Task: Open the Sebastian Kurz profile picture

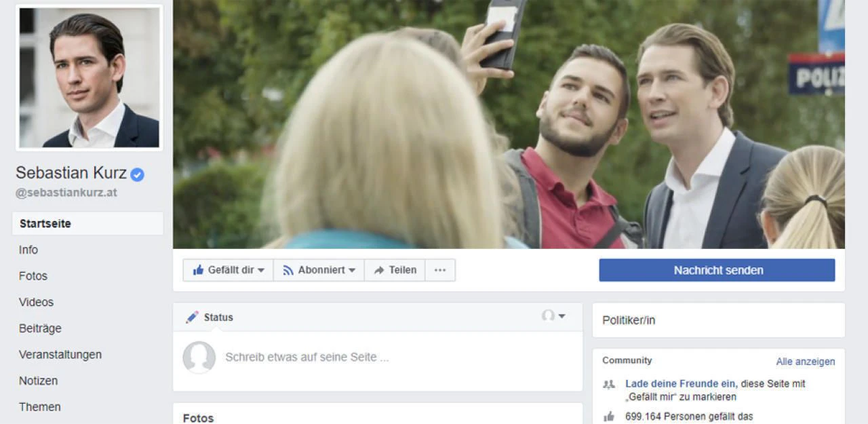Action: coord(90,77)
